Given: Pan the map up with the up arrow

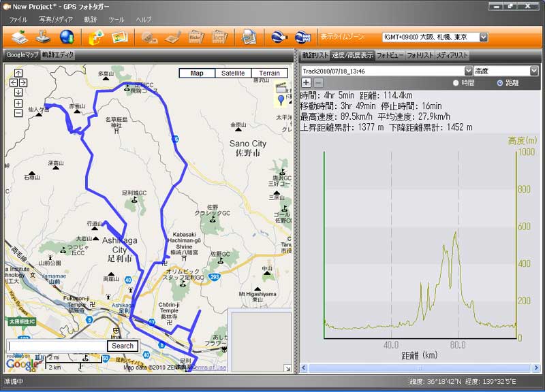Looking at the screenshot, I should tap(18, 73).
